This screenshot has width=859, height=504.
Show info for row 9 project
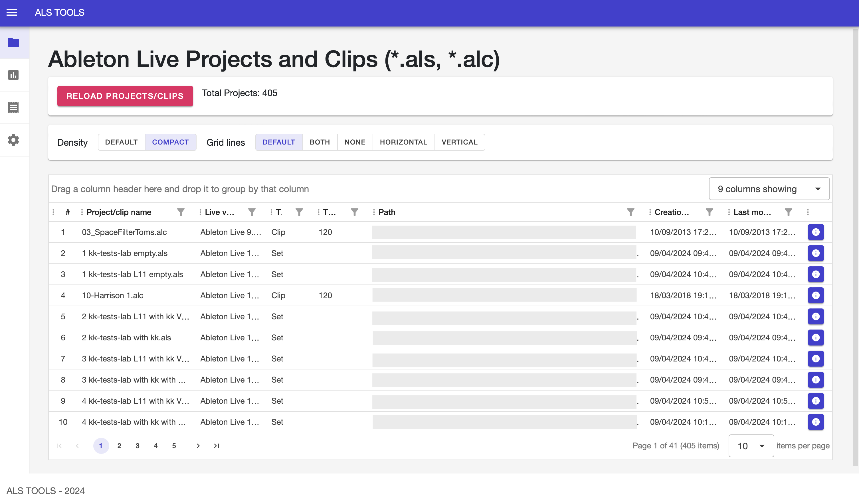click(816, 401)
